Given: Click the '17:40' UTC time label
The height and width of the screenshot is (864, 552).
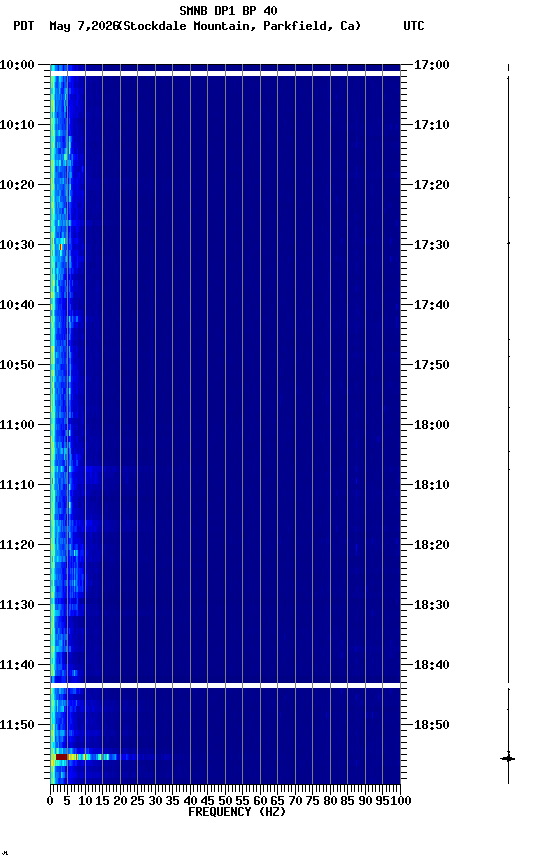Looking at the screenshot, I should tap(432, 305).
